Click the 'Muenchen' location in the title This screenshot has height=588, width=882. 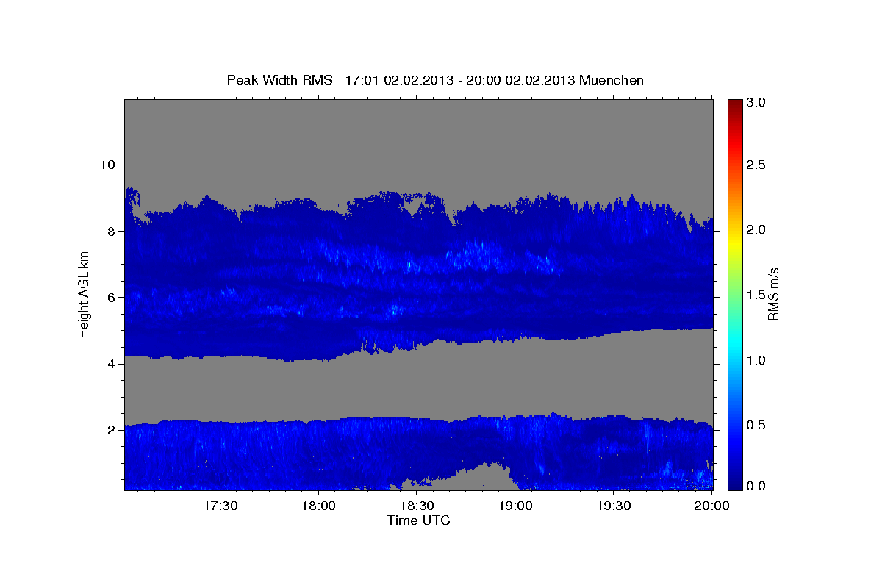tap(612, 80)
